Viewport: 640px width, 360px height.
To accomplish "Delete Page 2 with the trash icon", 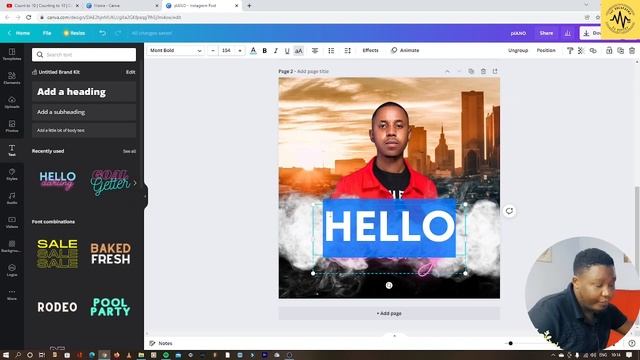I will click(x=483, y=71).
